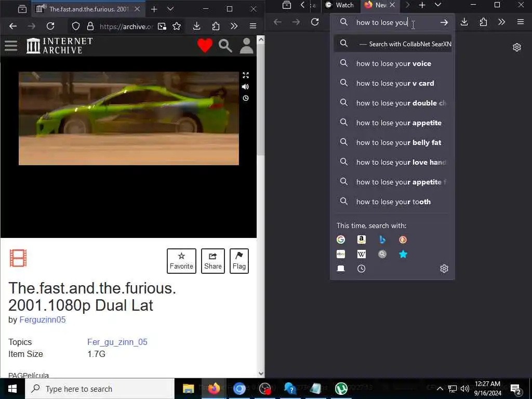Viewport: 532px width, 399px height.
Task: Search history with the clock icon
Action: (x=362, y=269)
